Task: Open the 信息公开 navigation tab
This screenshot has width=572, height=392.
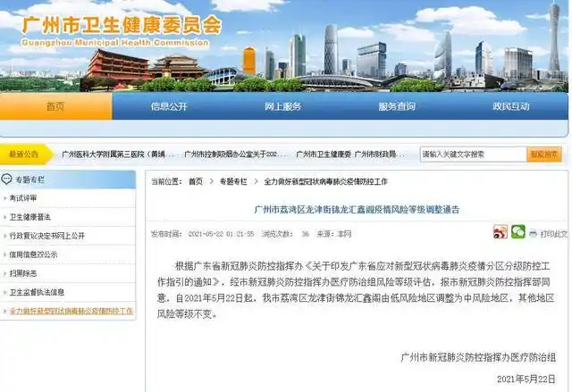Action: click(x=169, y=106)
